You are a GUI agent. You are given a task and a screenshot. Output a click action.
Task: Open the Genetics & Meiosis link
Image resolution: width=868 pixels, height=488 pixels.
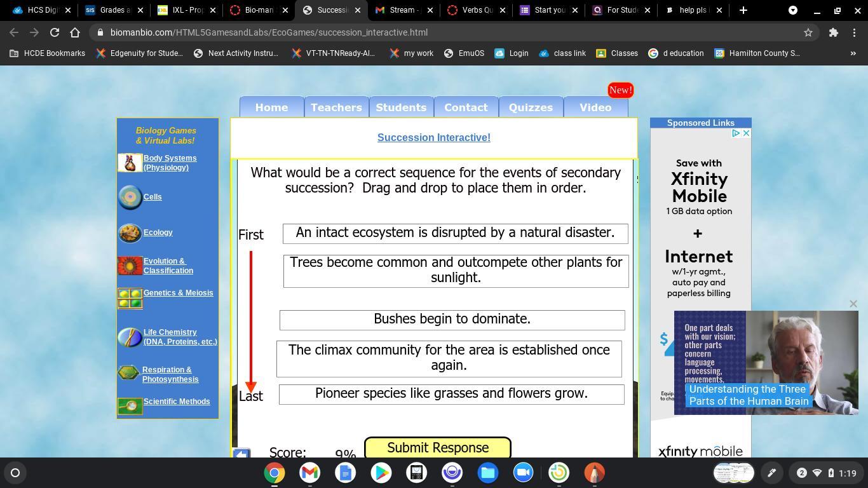pos(179,293)
